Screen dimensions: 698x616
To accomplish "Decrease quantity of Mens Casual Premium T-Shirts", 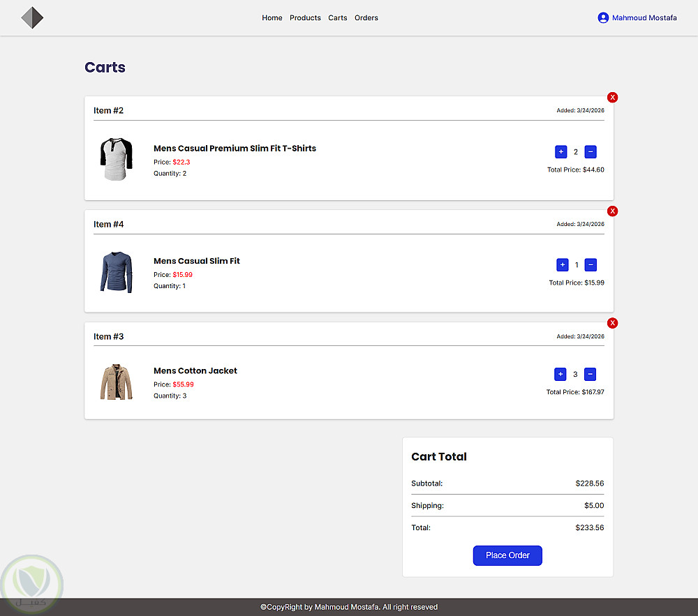I will coord(591,151).
